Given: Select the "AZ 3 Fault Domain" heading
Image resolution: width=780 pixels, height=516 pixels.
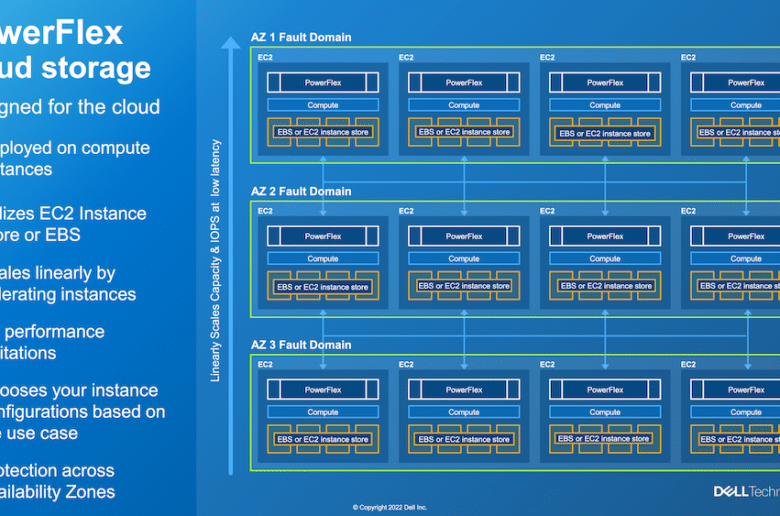Looking at the screenshot, I should 301,345.
